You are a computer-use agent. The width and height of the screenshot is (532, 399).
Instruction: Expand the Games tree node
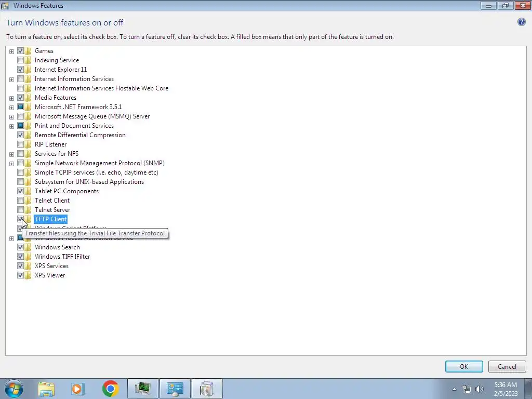[11, 51]
